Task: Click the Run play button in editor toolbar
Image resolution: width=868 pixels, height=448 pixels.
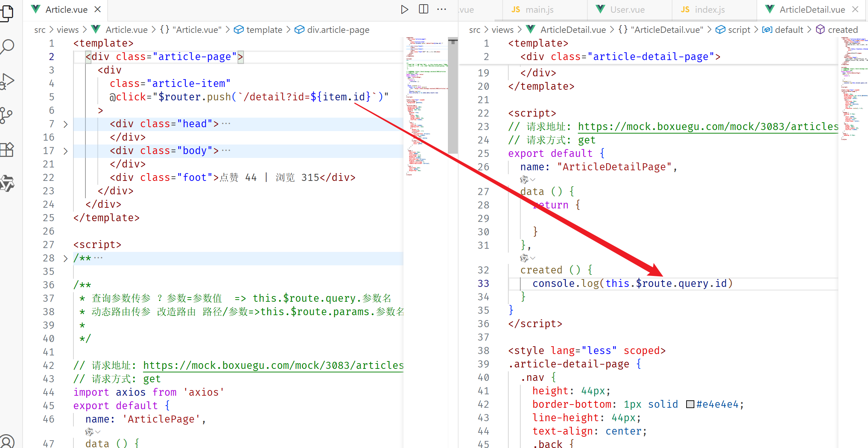Action: pos(405,10)
